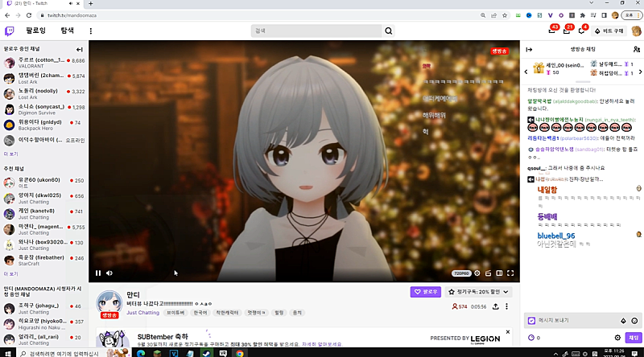This screenshot has height=357, width=644.
Task: Toggle theatre mode on the player
Action: coord(499,273)
